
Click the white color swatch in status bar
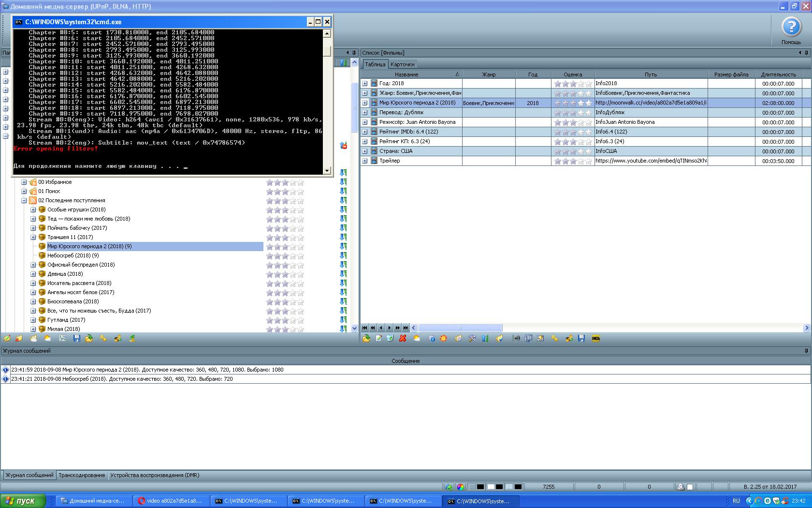[x=491, y=487]
